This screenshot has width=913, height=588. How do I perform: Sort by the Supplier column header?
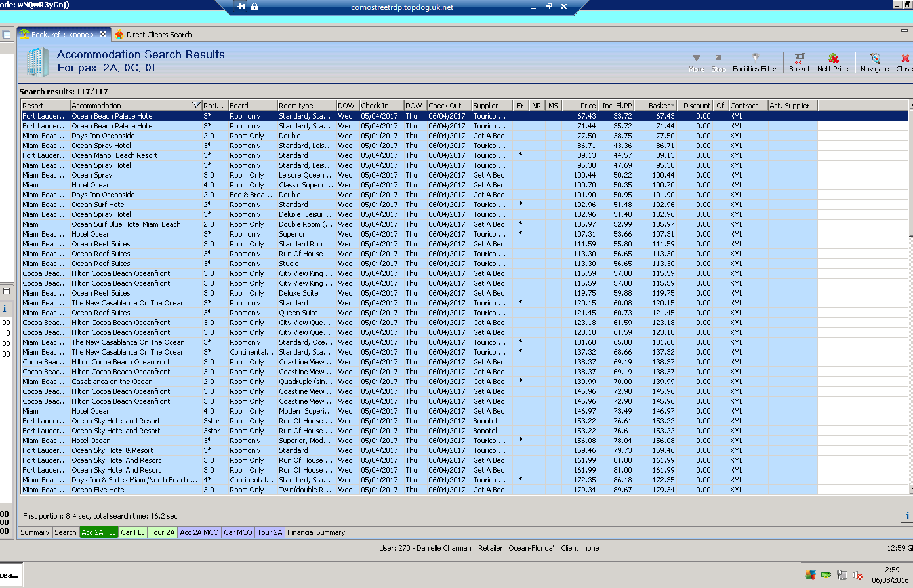pos(492,105)
